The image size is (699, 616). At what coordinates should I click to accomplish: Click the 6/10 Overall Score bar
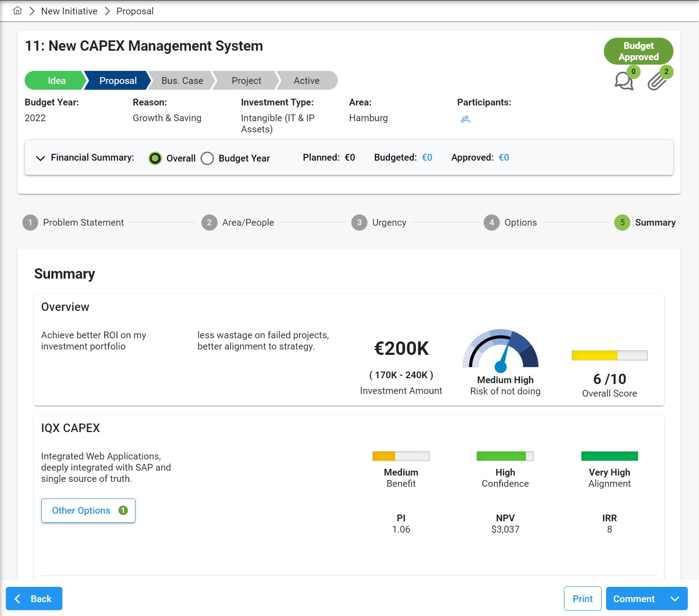coord(609,355)
